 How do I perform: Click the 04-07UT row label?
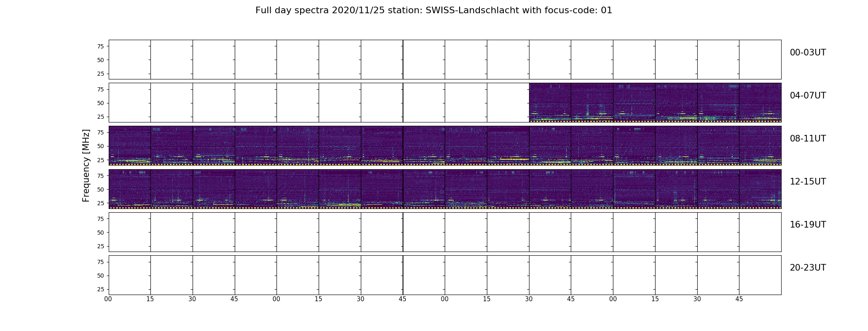pos(808,96)
